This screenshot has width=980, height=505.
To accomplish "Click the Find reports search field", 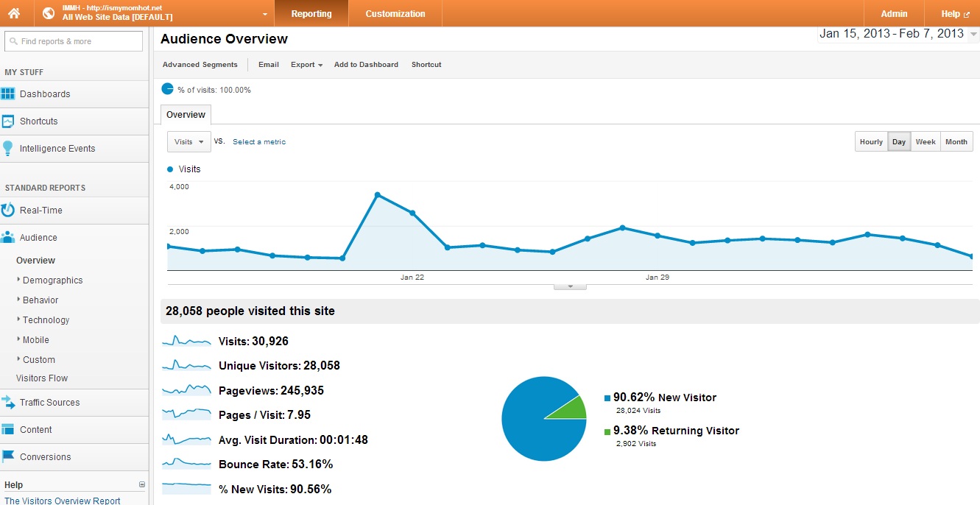I will tap(74, 41).
